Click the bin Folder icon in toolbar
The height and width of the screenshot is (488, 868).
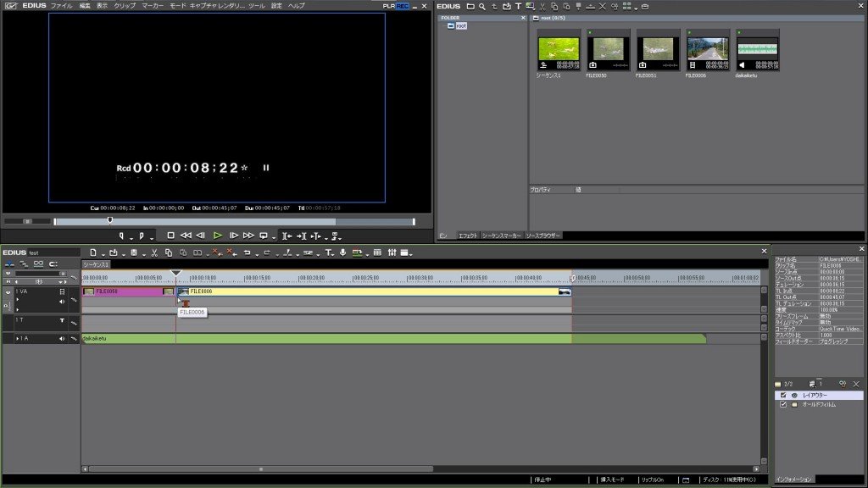[x=470, y=7]
